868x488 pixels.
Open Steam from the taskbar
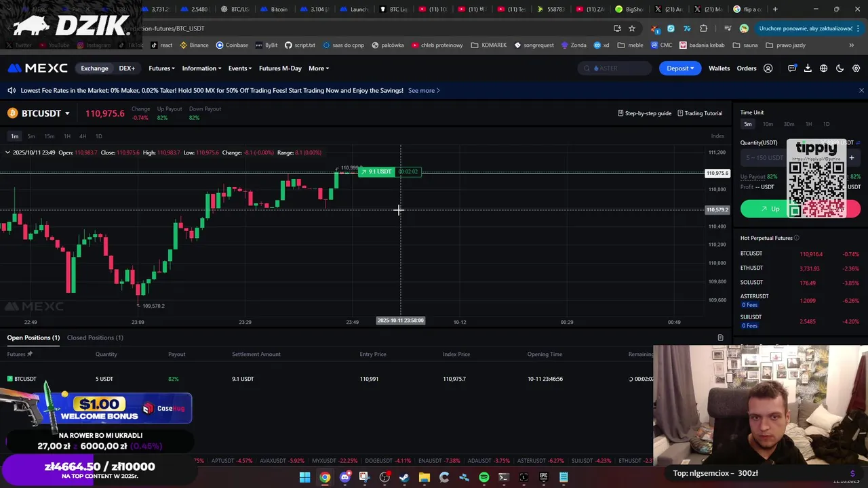(404, 477)
